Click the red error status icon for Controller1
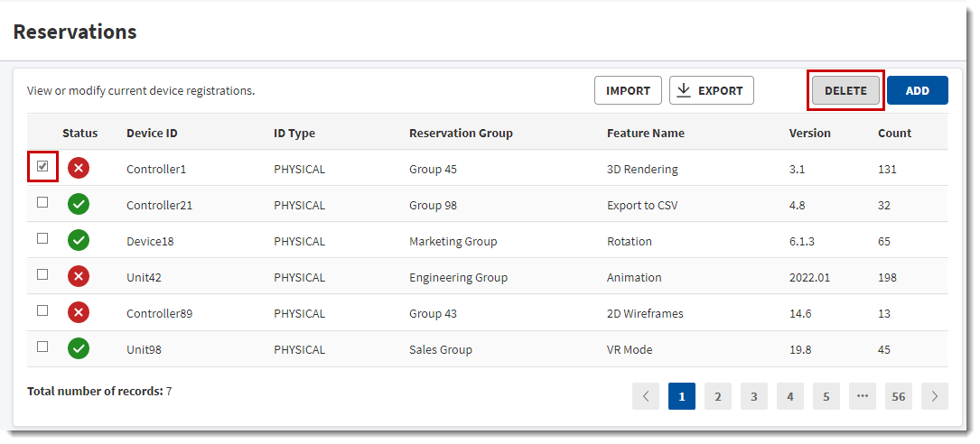 point(79,168)
